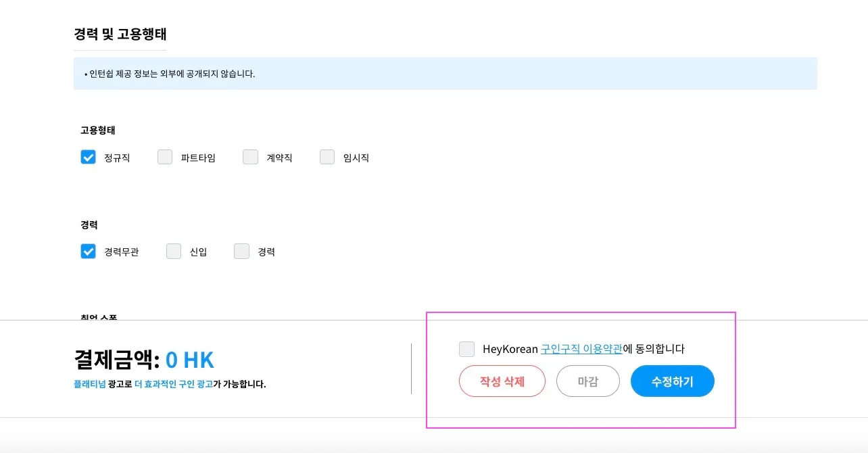Click the 작성 삭제 button
The height and width of the screenshot is (453, 868).
[x=502, y=381]
